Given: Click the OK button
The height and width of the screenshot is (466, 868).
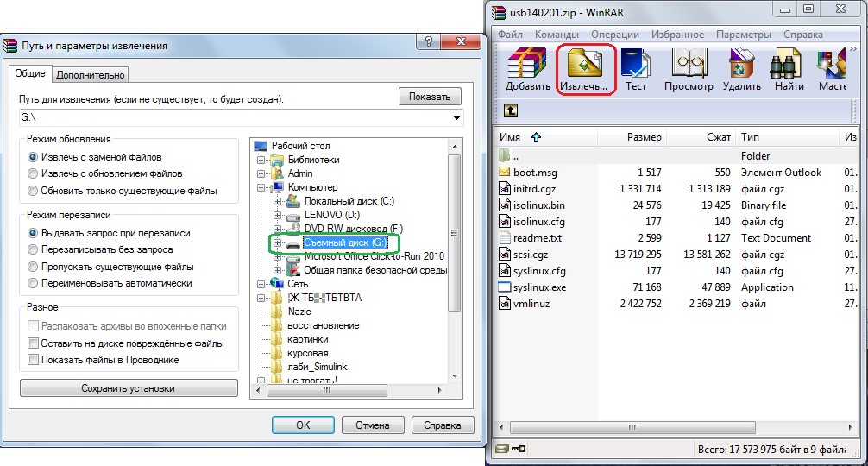Looking at the screenshot, I should [x=303, y=425].
